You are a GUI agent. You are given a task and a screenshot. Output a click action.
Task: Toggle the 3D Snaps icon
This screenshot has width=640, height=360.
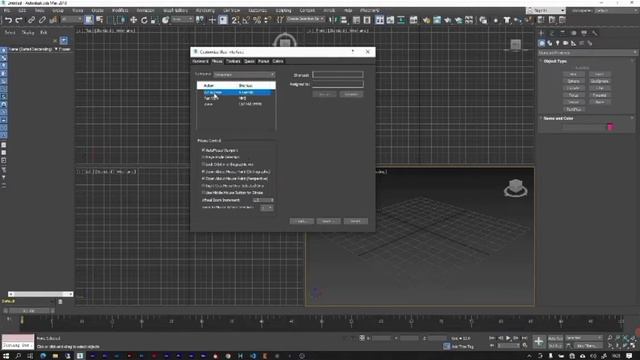(x=236, y=20)
